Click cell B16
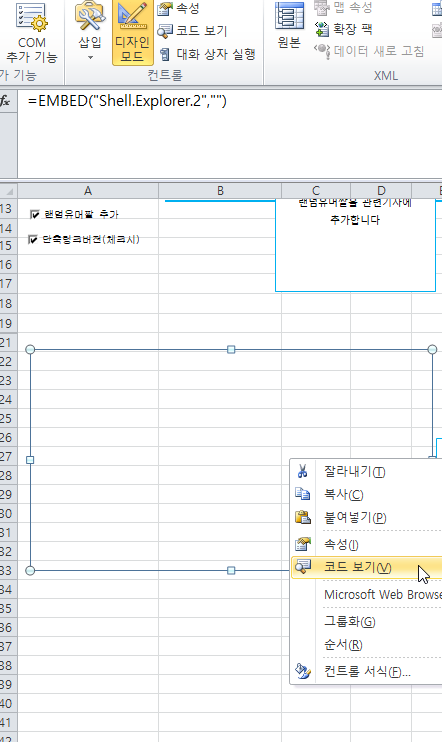The width and height of the screenshot is (442, 742). tap(220, 265)
